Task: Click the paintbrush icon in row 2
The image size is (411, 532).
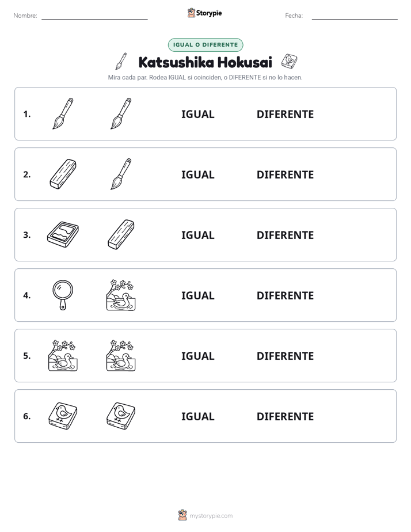Action: [121, 174]
